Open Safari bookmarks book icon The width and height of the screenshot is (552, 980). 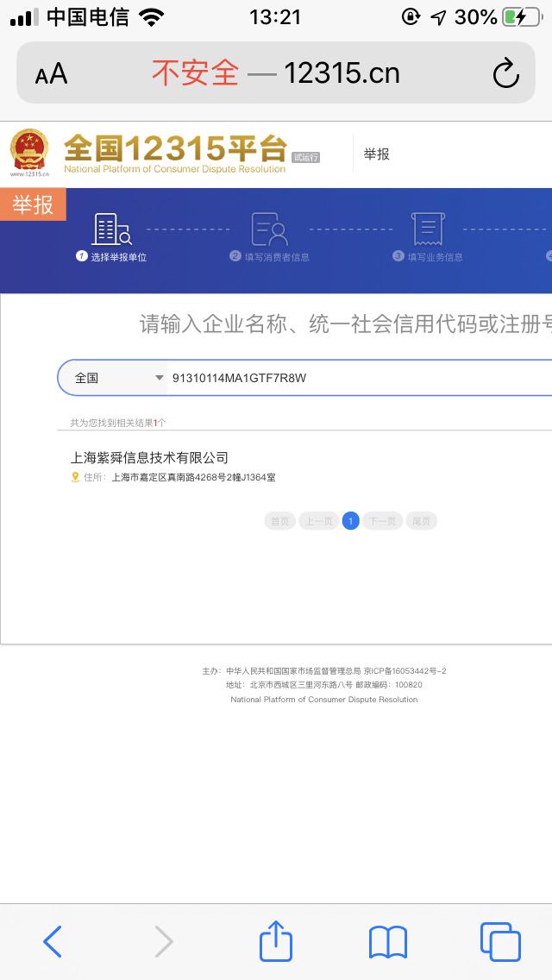(x=387, y=943)
